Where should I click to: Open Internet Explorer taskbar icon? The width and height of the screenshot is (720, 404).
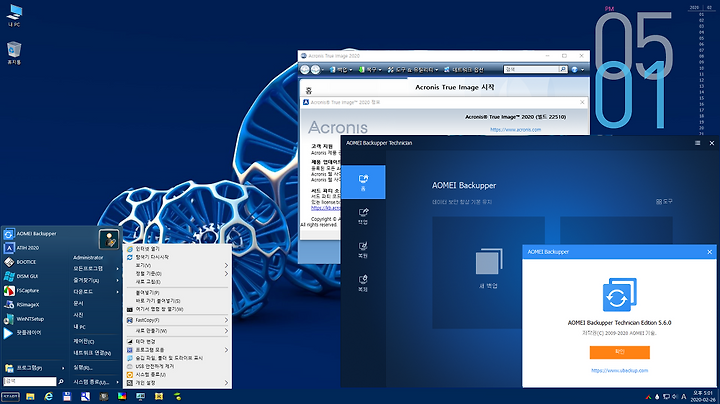(x=48, y=397)
